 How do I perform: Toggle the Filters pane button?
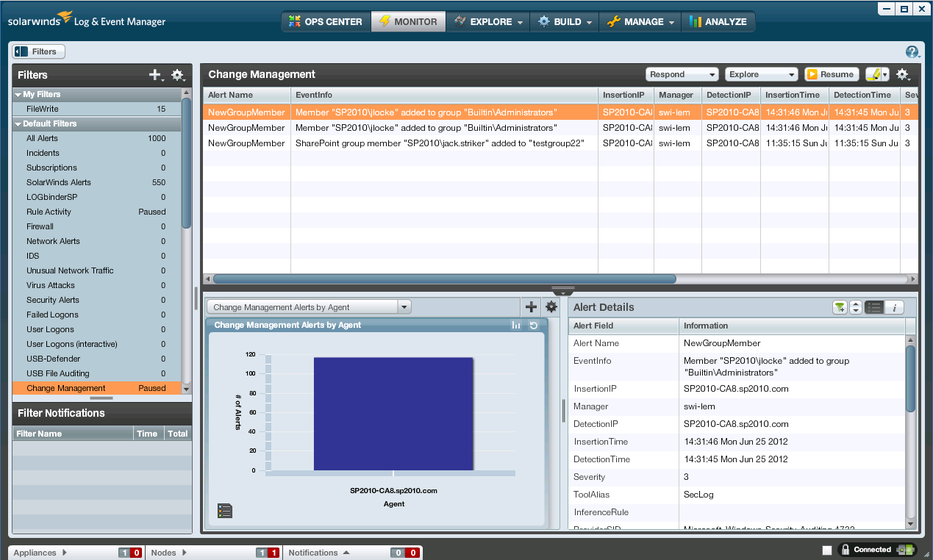pos(39,51)
